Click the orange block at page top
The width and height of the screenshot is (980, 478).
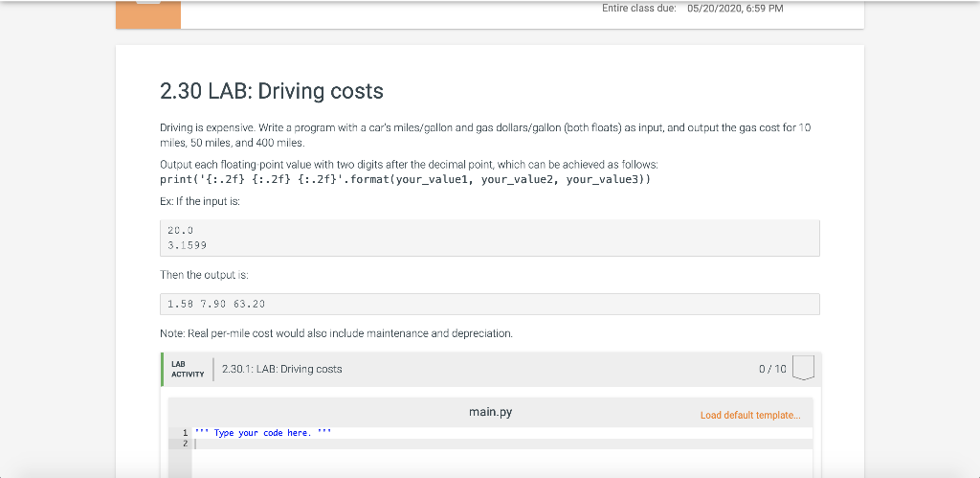coord(148,13)
